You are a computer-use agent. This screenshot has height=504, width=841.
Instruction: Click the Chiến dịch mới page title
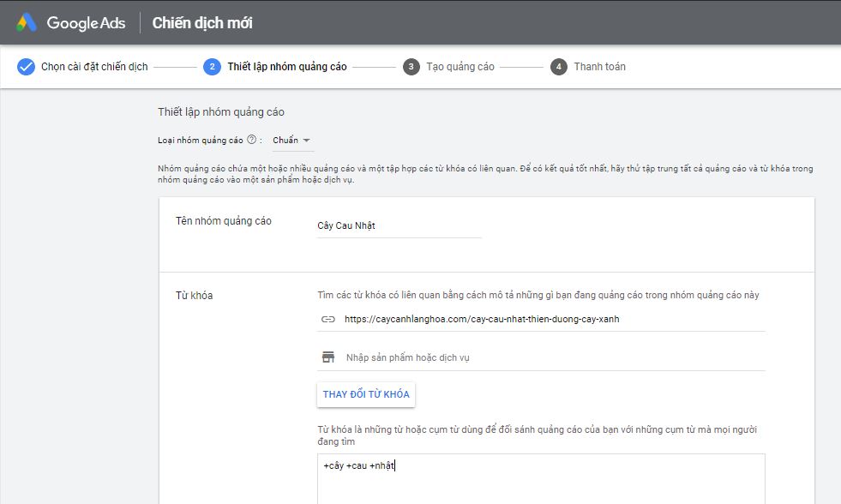click(202, 23)
